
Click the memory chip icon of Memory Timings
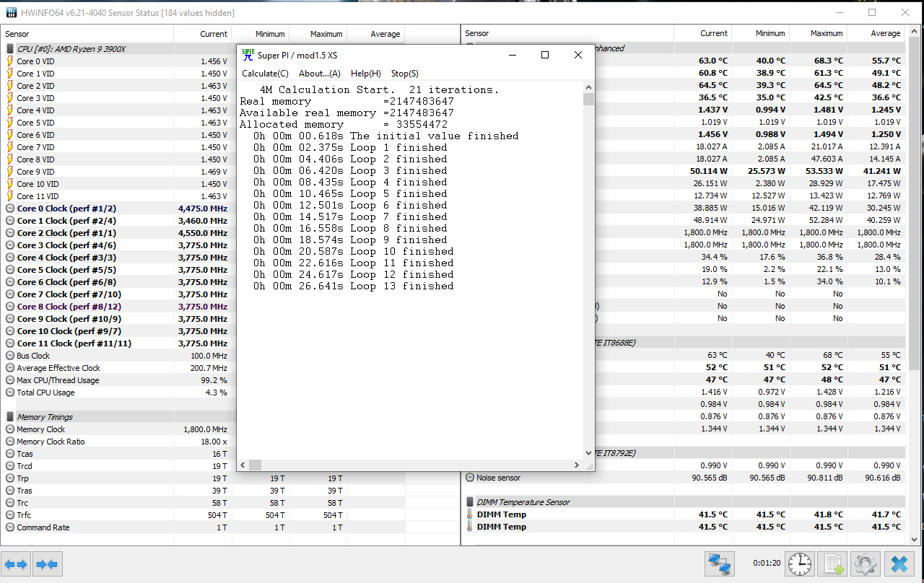point(10,417)
